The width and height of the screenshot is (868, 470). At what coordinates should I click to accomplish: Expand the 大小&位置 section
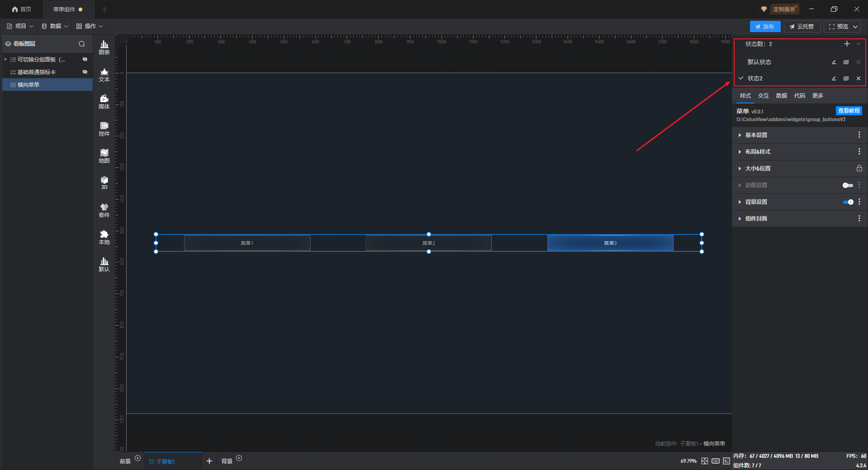point(740,169)
